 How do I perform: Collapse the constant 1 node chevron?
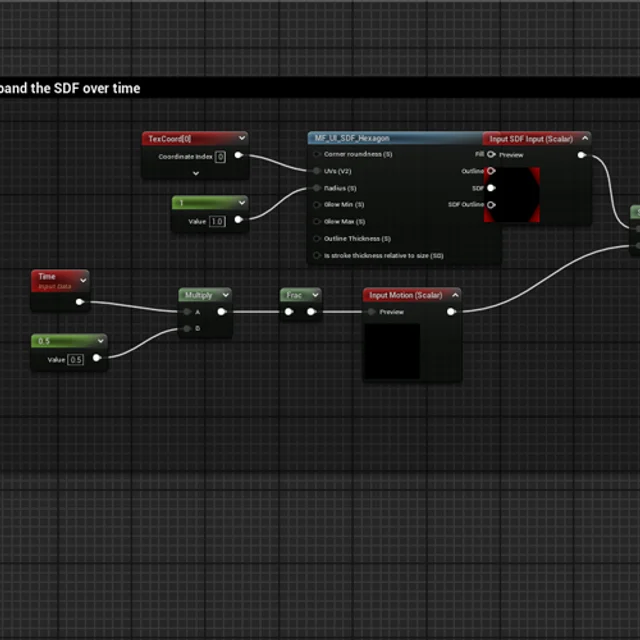(242, 202)
